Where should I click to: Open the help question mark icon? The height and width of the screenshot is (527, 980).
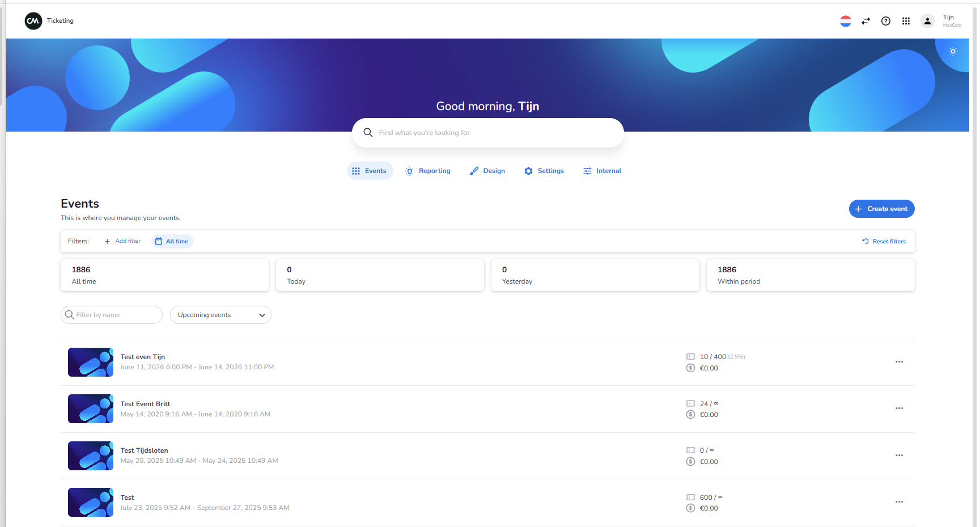tap(885, 21)
